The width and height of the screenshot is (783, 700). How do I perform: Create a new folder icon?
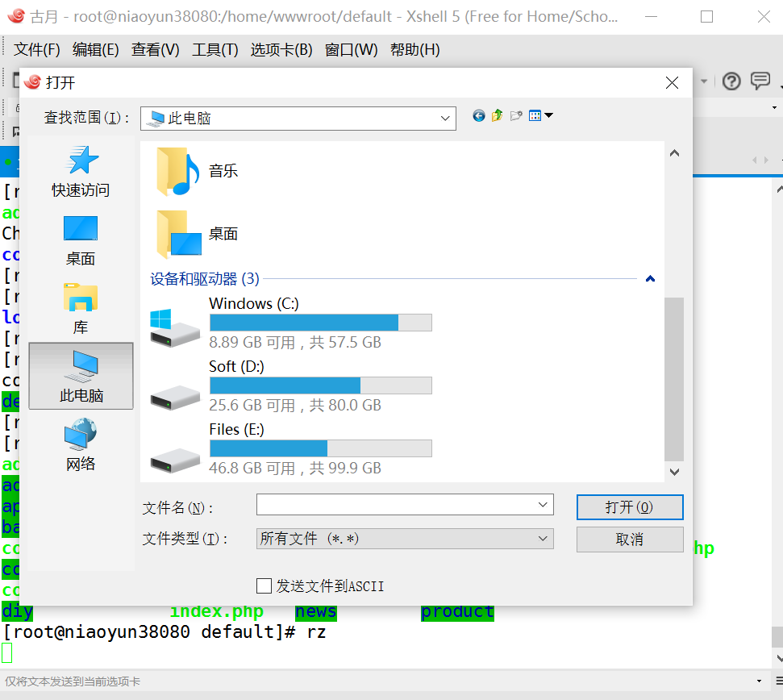pos(516,116)
